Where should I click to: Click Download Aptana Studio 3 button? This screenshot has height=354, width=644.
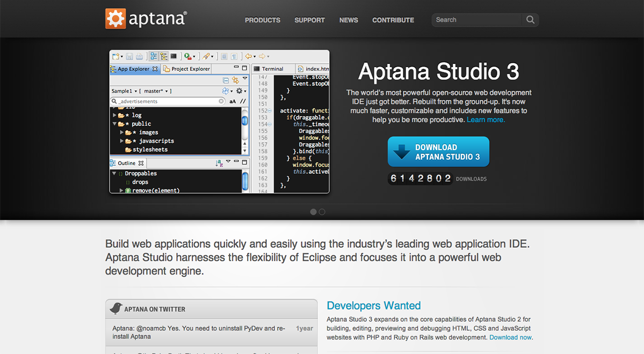438,152
